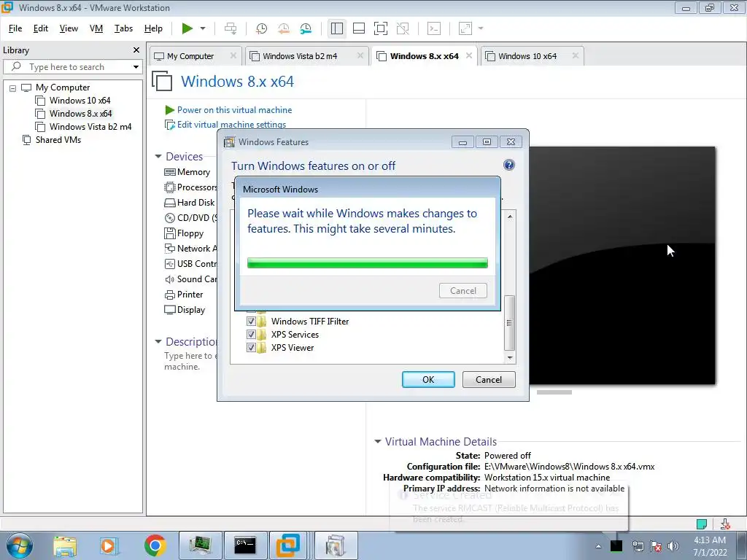The height and width of the screenshot is (560, 747).
Task: Open the View menu
Action: point(69,28)
